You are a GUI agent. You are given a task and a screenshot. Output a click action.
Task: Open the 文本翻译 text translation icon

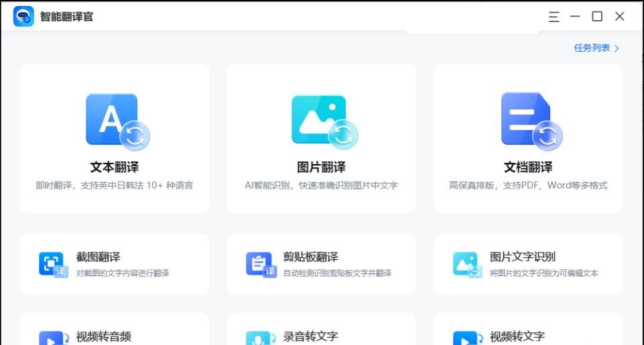pos(117,122)
